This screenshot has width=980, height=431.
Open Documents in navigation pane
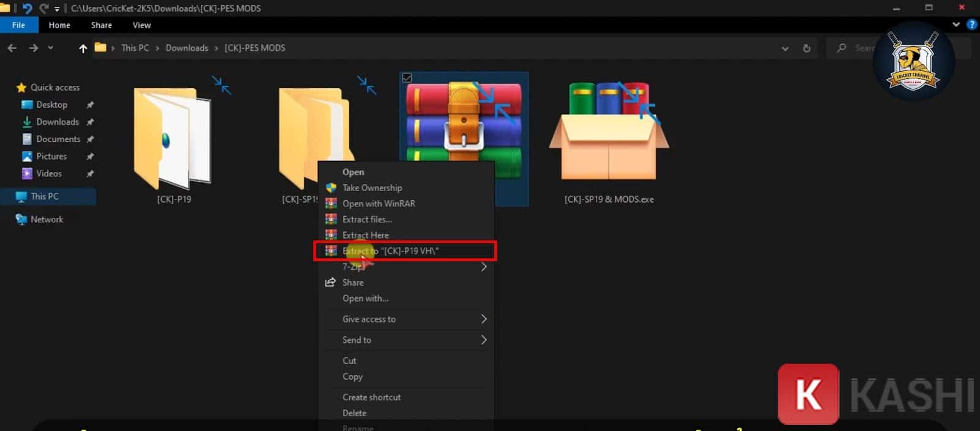tap(58, 139)
